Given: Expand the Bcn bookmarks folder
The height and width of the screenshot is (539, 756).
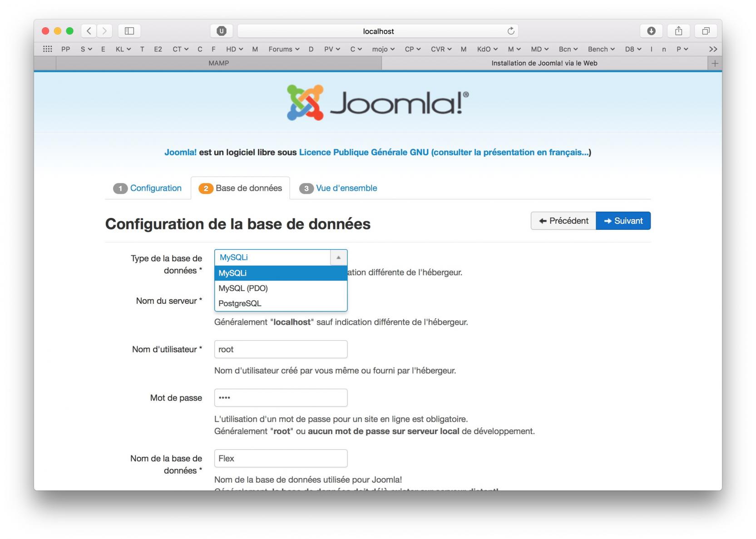Looking at the screenshot, I should pyautogui.click(x=568, y=49).
